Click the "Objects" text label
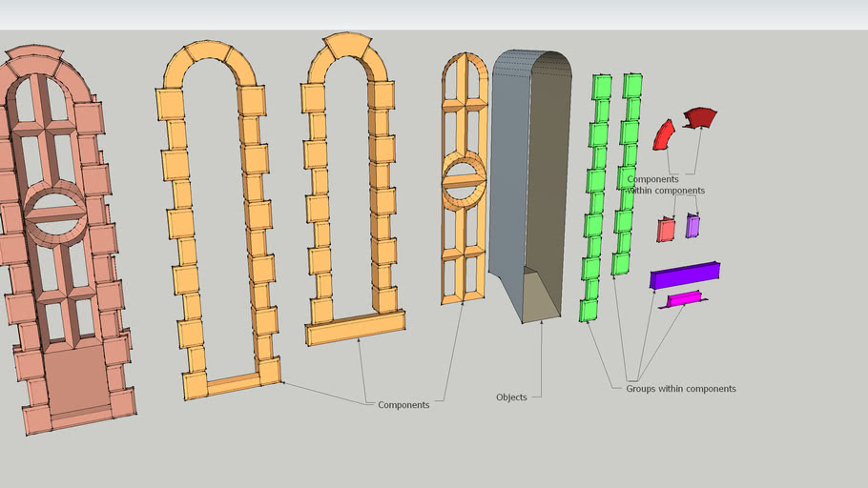The width and height of the screenshot is (868, 488). click(511, 397)
